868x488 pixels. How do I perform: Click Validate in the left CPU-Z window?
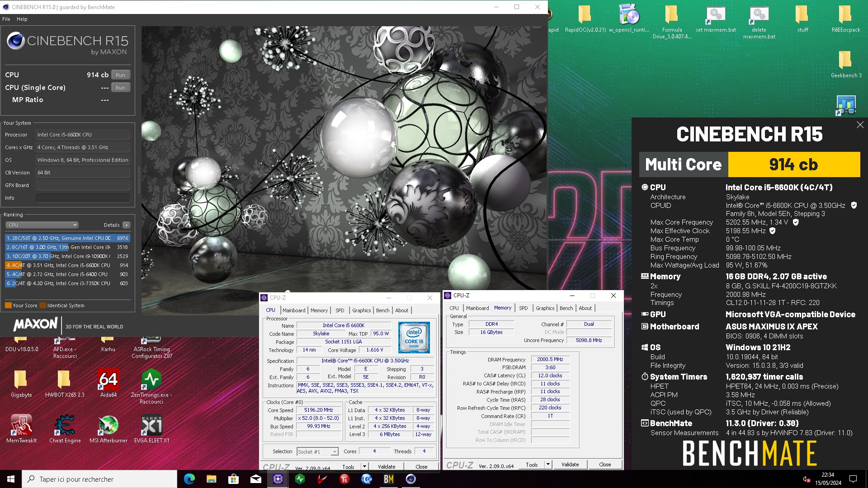[387, 466]
